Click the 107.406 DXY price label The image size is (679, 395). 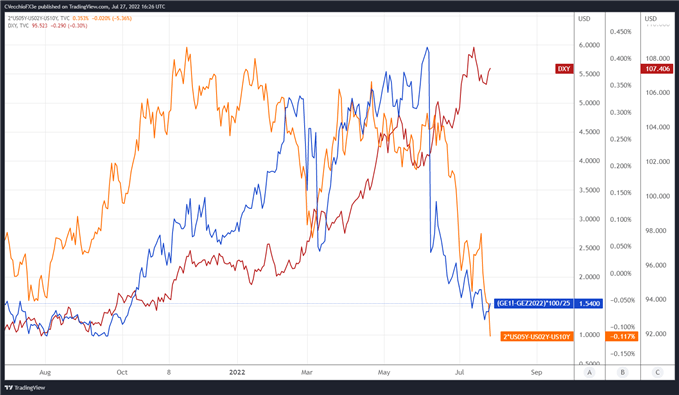coord(657,69)
